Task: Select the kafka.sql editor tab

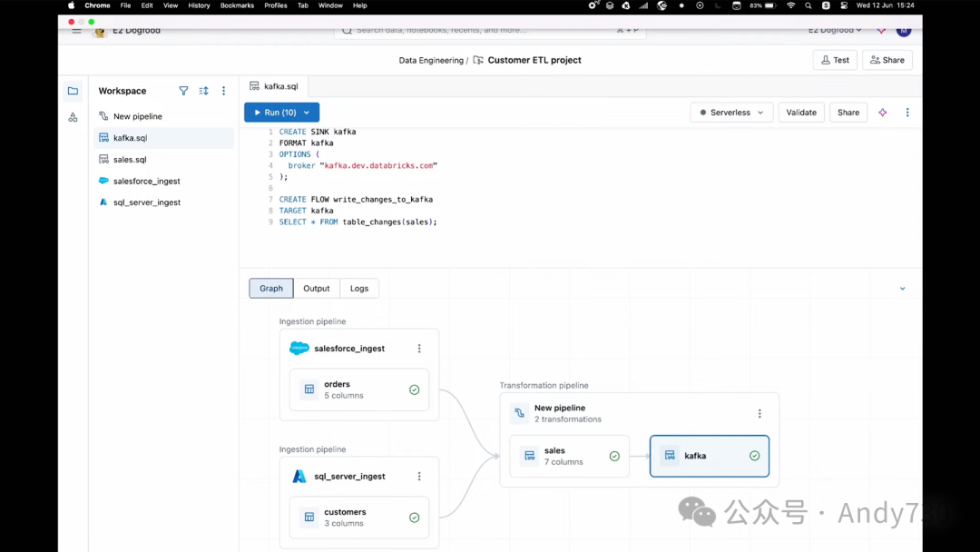Action: pos(274,86)
